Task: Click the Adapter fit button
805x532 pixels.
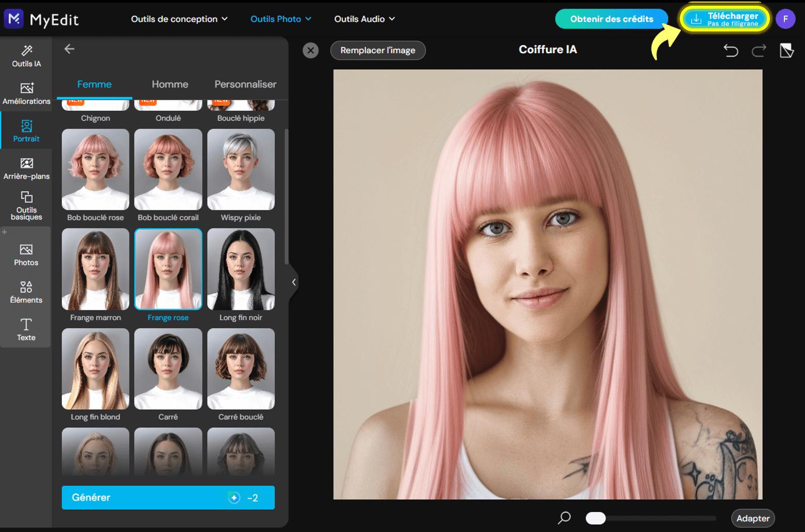Action: click(x=753, y=518)
